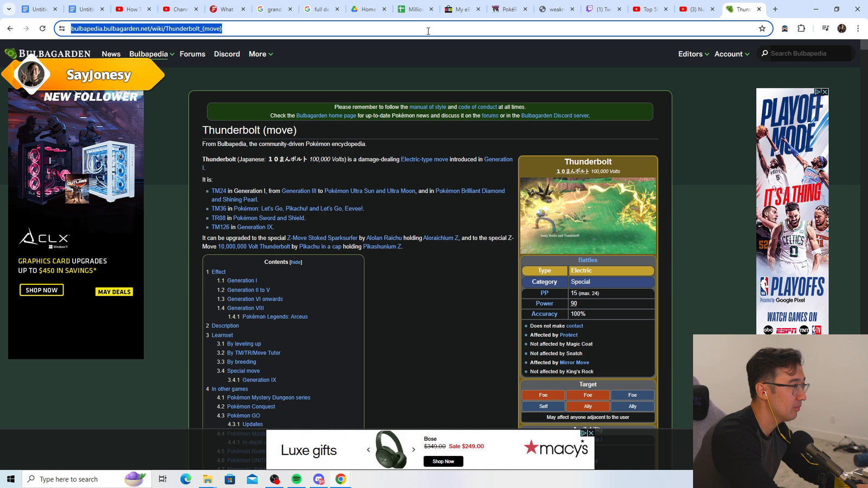Click the Search Bulbapedia magnifier icon
The height and width of the screenshot is (488, 868).
point(765,53)
